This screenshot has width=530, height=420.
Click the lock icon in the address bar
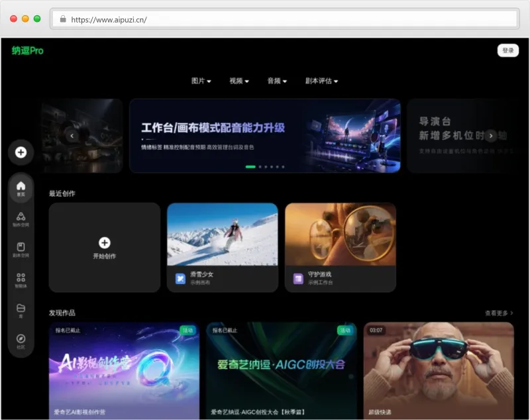pos(63,19)
